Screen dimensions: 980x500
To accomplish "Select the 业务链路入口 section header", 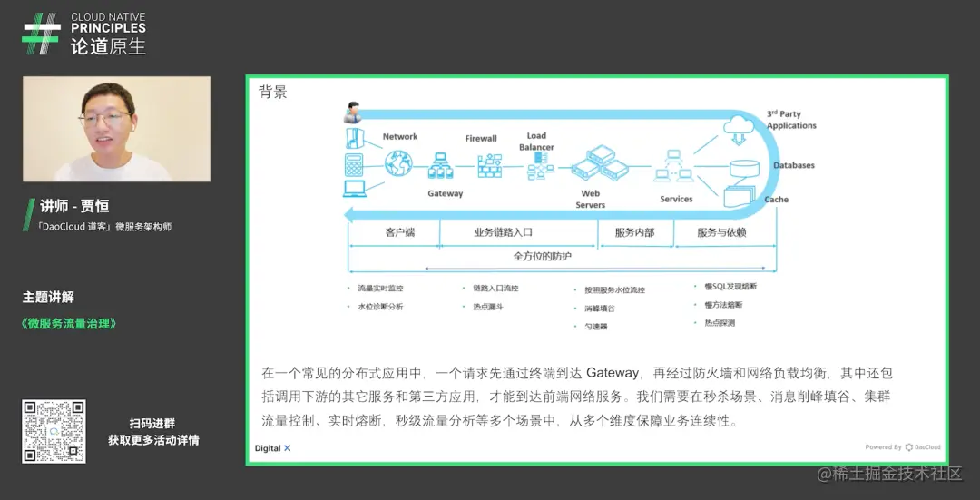I will (x=503, y=232).
